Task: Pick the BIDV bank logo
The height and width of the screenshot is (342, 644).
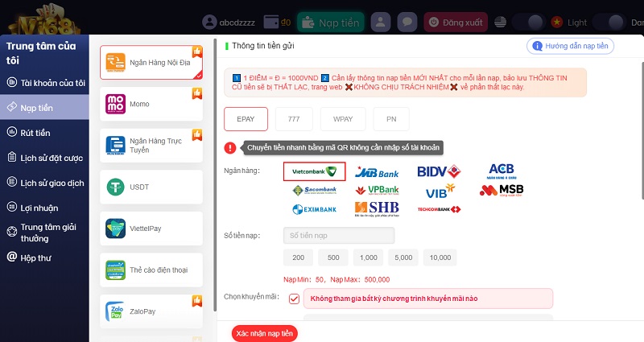Action: [439, 171]
